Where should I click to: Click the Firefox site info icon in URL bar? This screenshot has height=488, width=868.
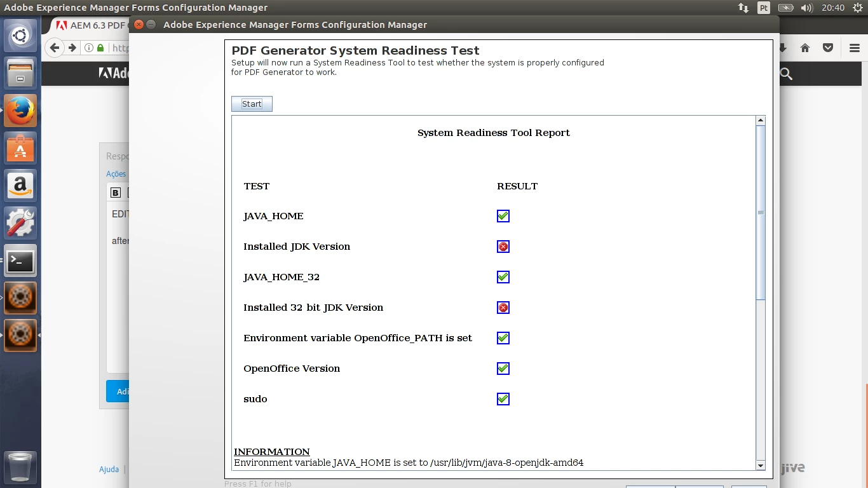89,48
